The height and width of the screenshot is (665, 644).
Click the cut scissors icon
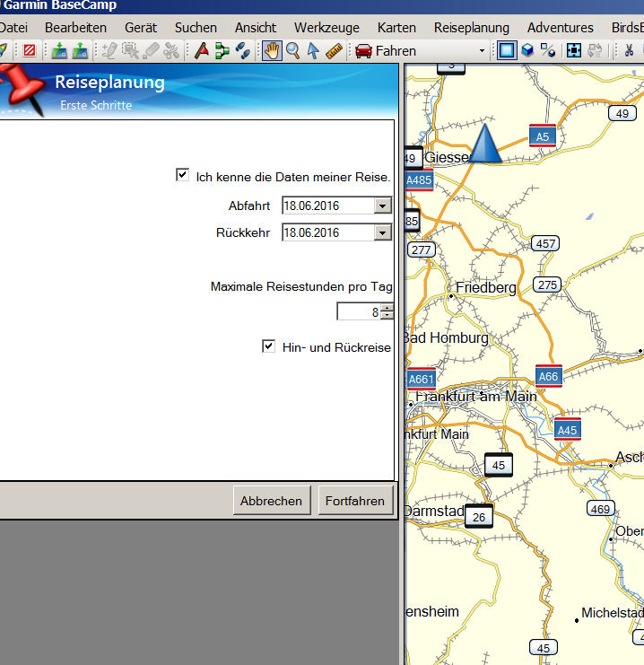coord(629,51)
